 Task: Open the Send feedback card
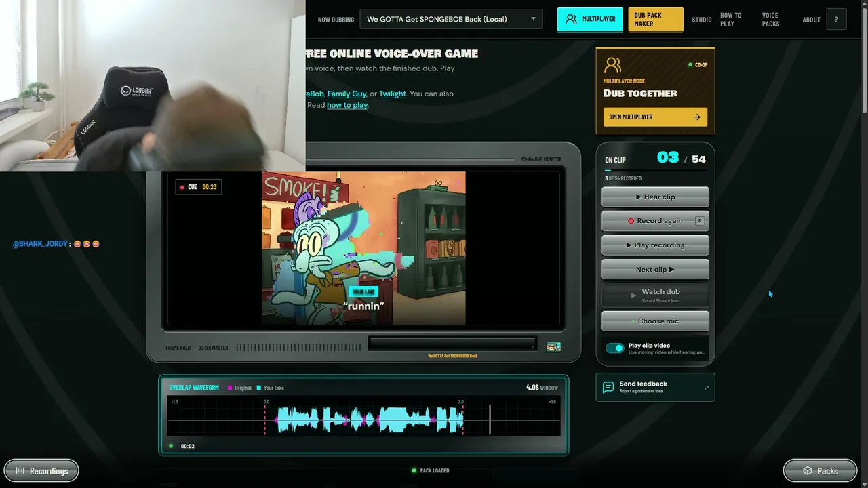655,387
